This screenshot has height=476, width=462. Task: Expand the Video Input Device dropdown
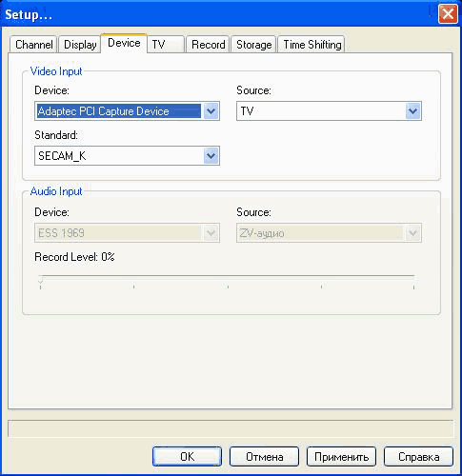tap(127, 111)
